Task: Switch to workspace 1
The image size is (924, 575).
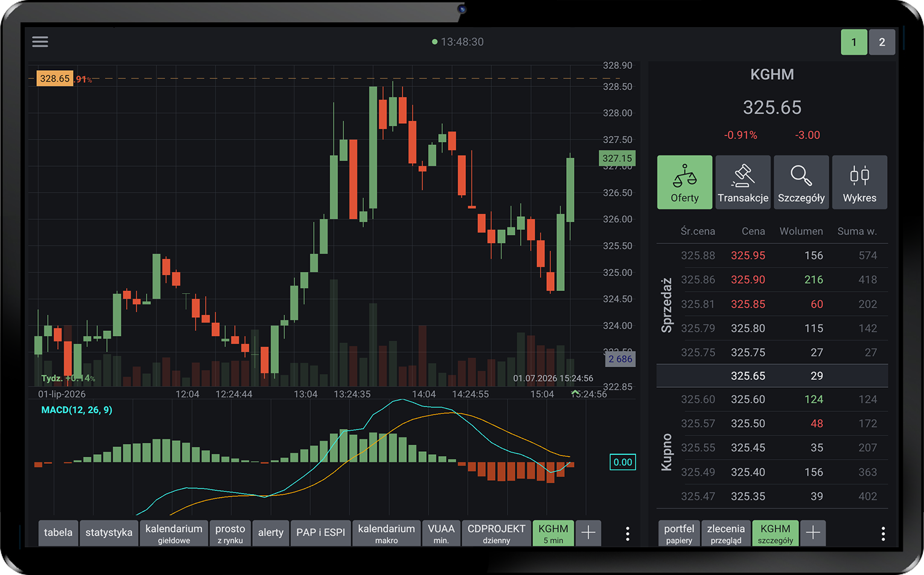Action: (x=854, y=42)
